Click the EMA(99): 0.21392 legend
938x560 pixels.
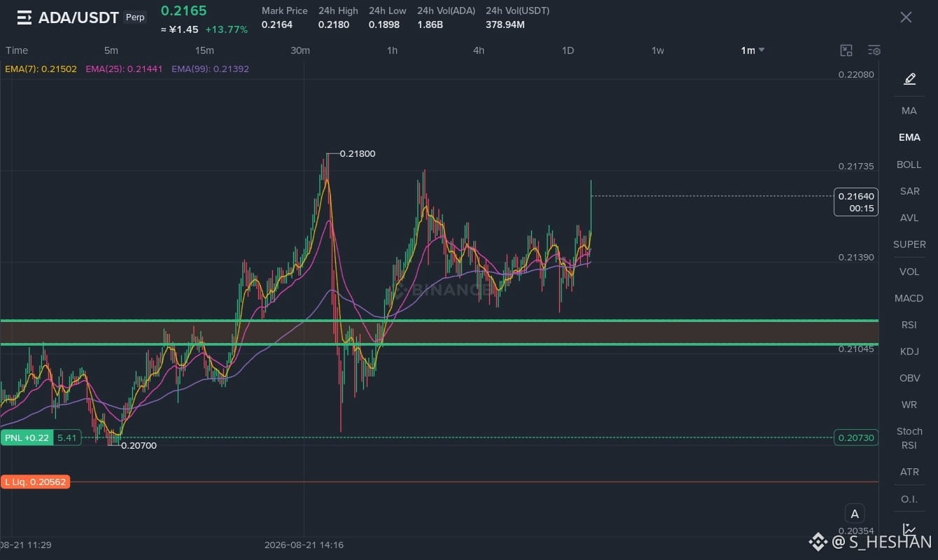(210, 69)
